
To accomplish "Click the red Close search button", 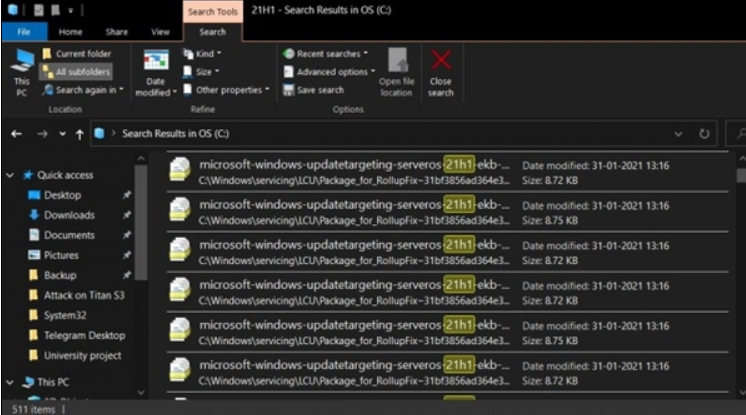I will [441, 72].
